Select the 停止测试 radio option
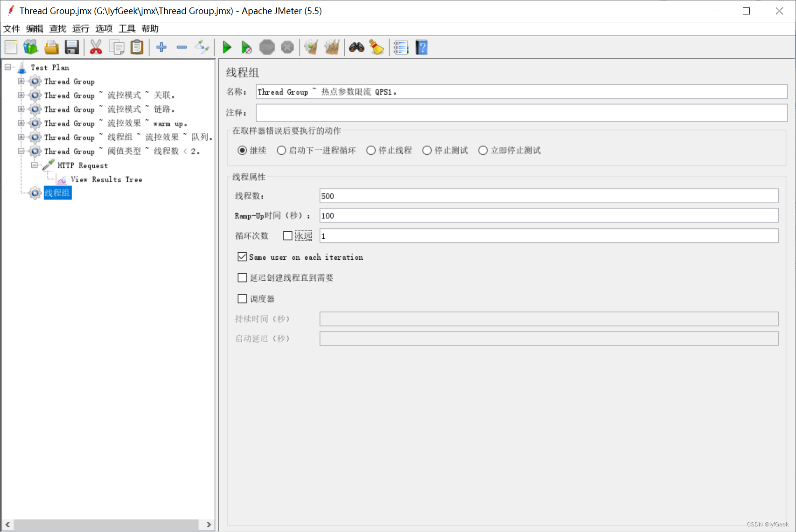796x532 pixels. [x=427, y=150]
